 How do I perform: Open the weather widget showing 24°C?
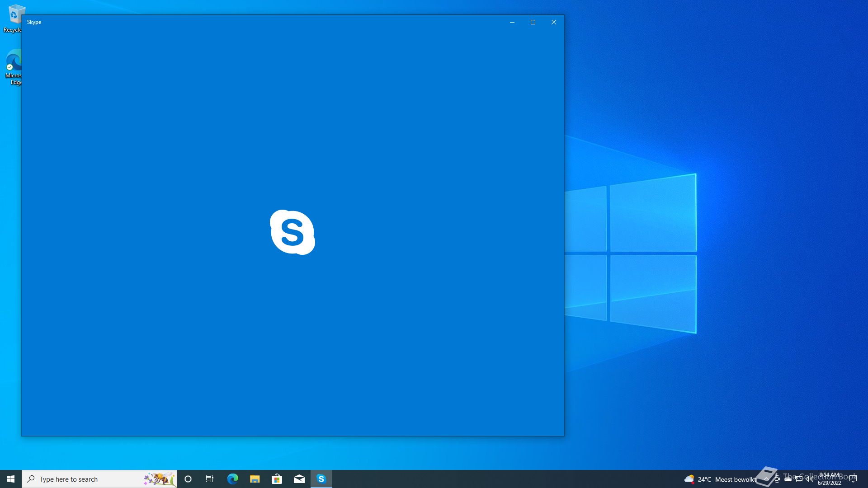pos(720,479)
